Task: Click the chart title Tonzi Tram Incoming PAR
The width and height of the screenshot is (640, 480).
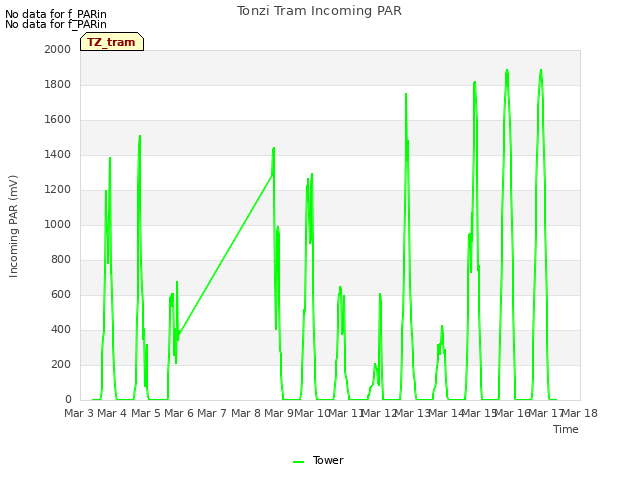Action: (x=319, y=11)
